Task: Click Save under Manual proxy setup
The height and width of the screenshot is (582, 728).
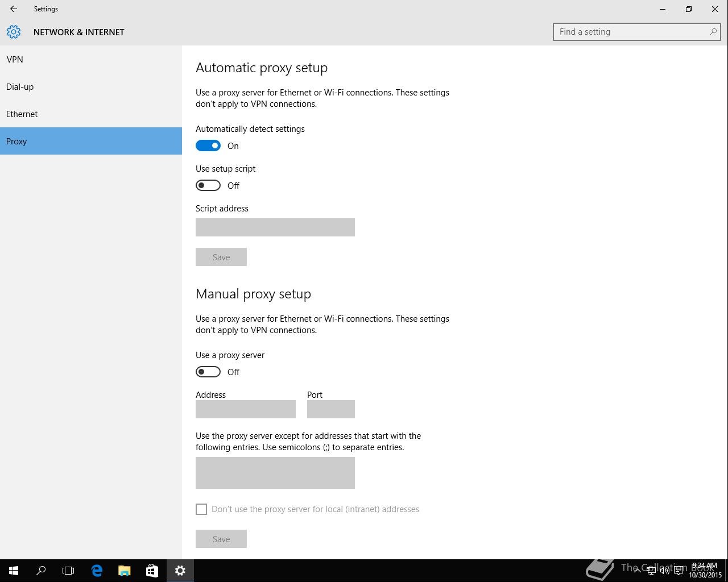Action: pyautogui.click(x=221, y=539)
